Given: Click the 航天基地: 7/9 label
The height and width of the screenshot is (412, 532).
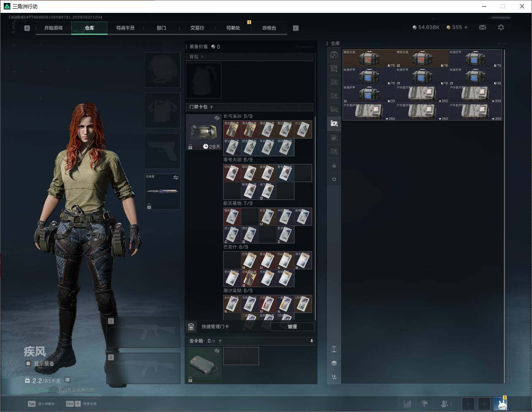Looking at the screenshot, I should click(238, 204).
